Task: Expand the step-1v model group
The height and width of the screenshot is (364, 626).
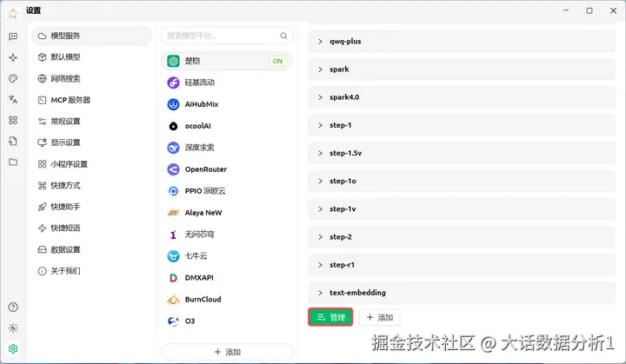Action: [462, 209]
